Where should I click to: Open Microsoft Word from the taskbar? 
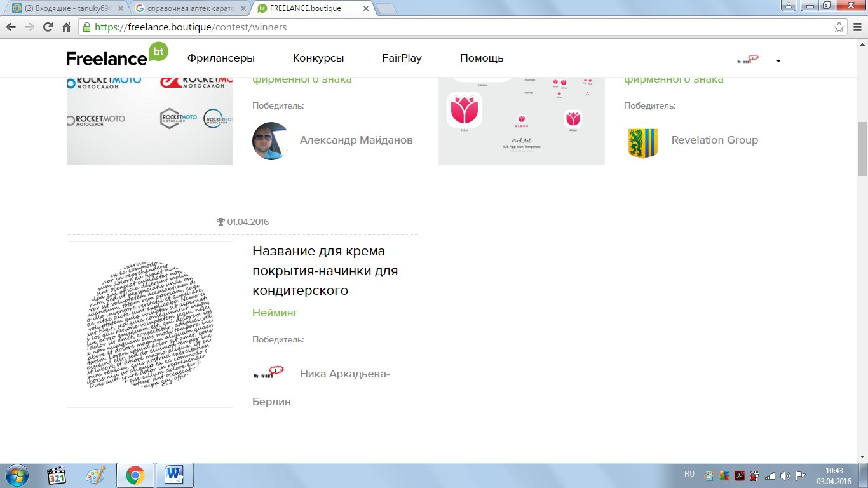(173, 475)
